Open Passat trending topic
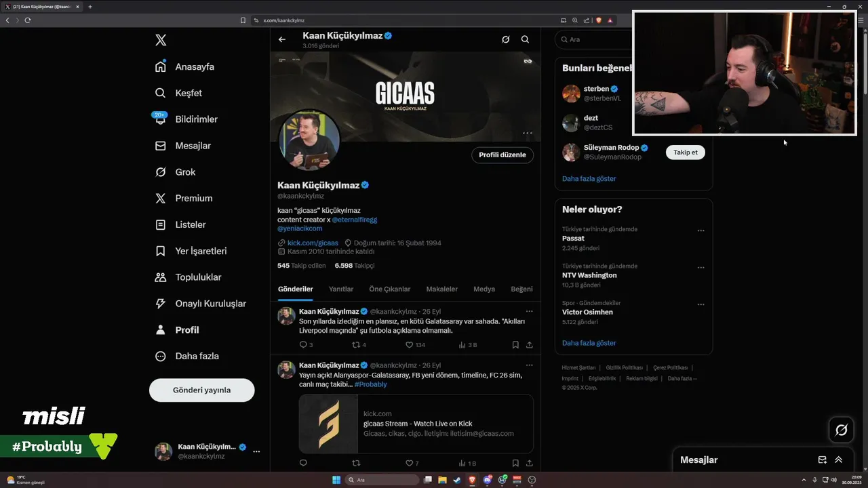868x488 pixels. pos(573,239)
